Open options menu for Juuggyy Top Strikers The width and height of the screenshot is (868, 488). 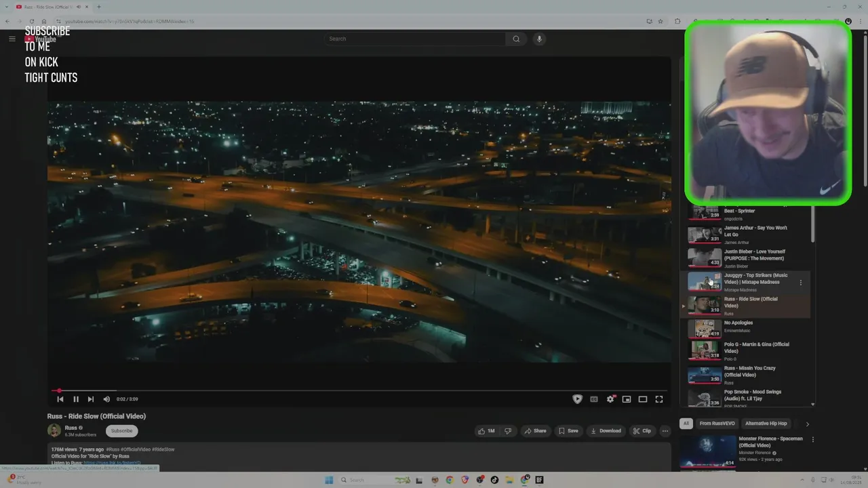click(x=801, y=283)
